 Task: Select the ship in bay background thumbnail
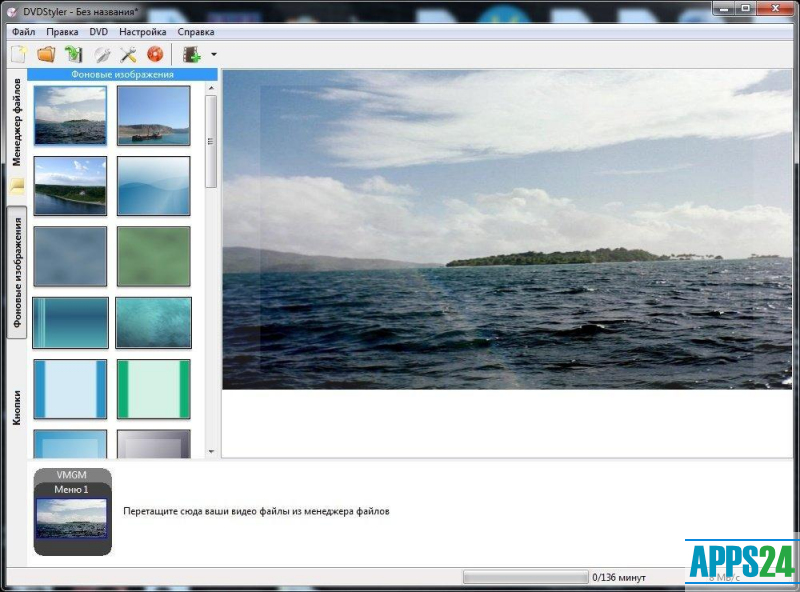tap(153, 115)
